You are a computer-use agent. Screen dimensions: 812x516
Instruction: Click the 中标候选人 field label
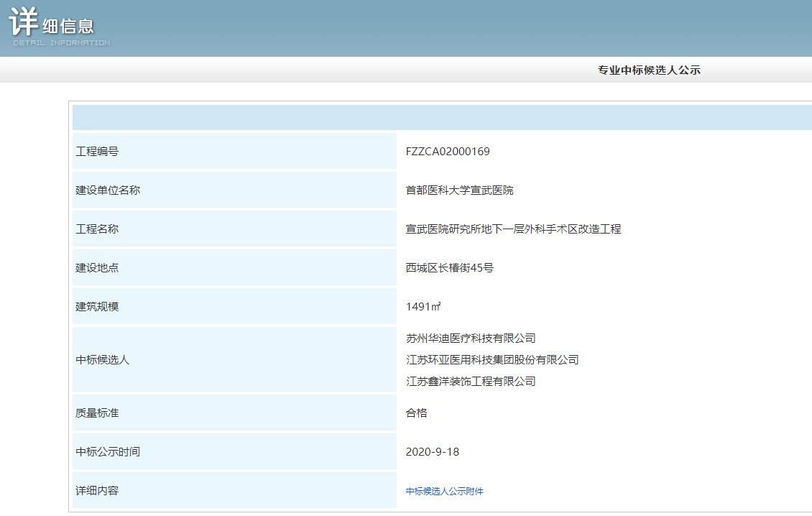[102, 359]
